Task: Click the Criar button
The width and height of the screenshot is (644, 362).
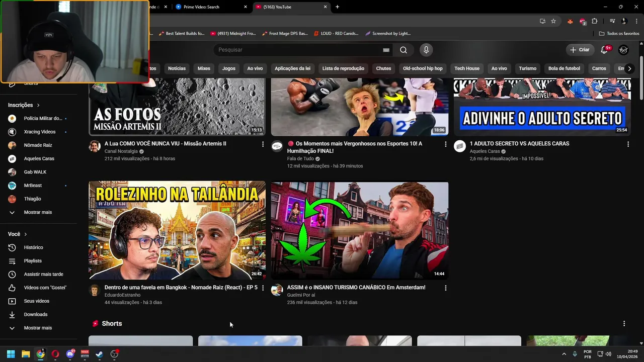Action: click(579, 50)
